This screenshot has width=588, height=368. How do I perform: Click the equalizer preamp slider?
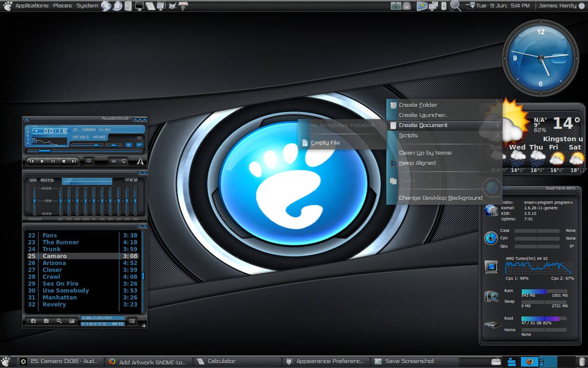coord(34,201)
